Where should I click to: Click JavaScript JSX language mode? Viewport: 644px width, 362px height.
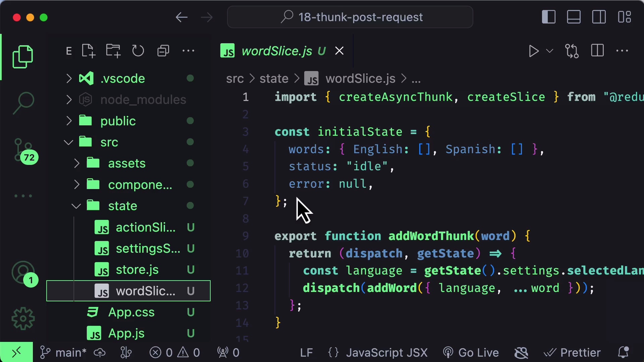coord(386,353)
